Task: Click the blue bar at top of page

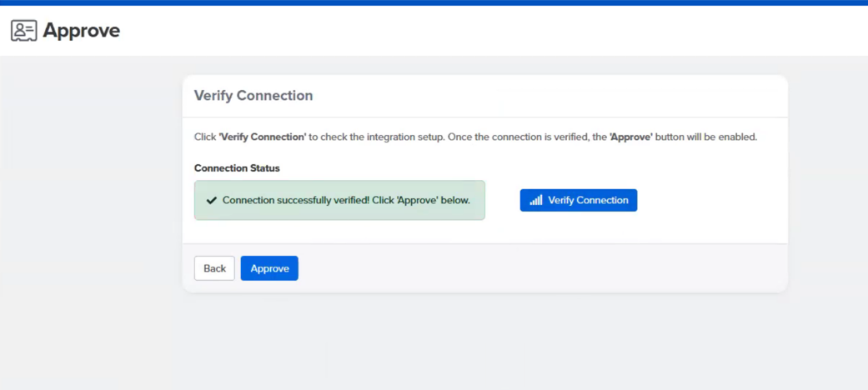Action: point(434,2)
